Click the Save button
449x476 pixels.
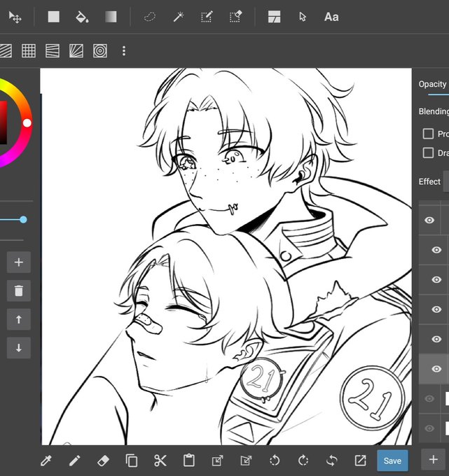pyautogui.click(x=392, y=461)
